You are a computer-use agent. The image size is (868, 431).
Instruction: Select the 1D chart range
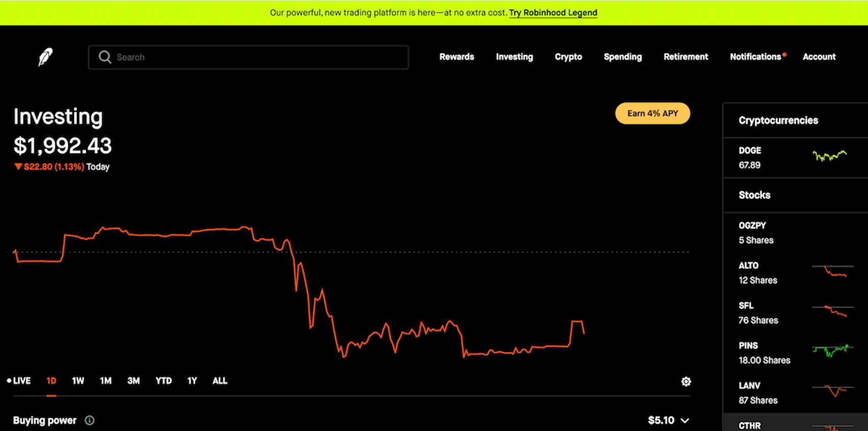51,381
